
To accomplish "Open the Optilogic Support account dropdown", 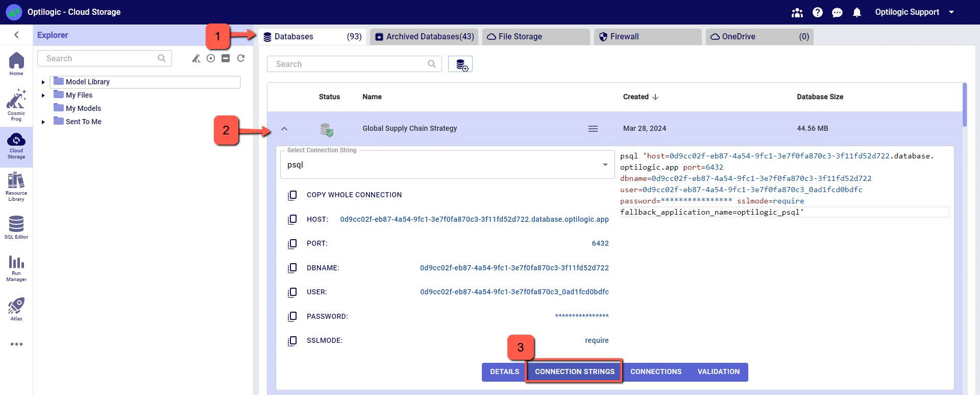I will (914, 12).
